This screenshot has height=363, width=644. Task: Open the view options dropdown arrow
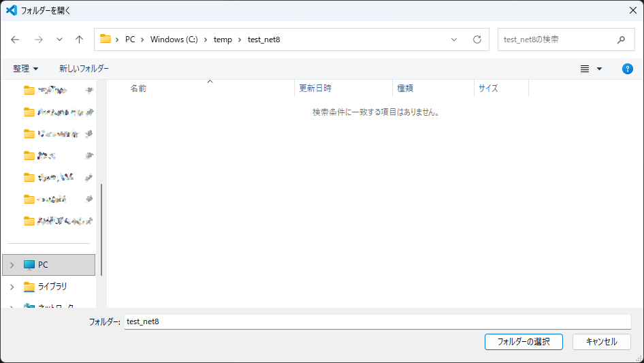click(x=599, y=69)
